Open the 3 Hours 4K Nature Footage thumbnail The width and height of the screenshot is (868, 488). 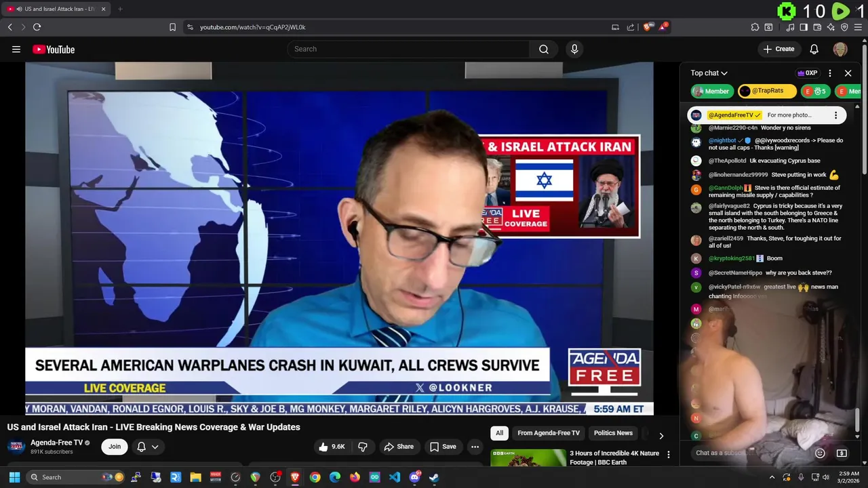[x=528, y=458]
